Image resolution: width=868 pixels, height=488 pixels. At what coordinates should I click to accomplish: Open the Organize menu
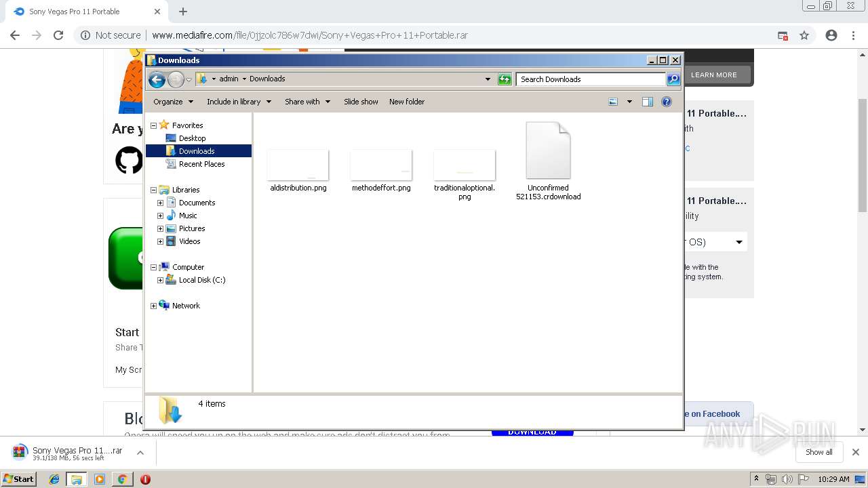pyautogui.click(x=173, y=102)
